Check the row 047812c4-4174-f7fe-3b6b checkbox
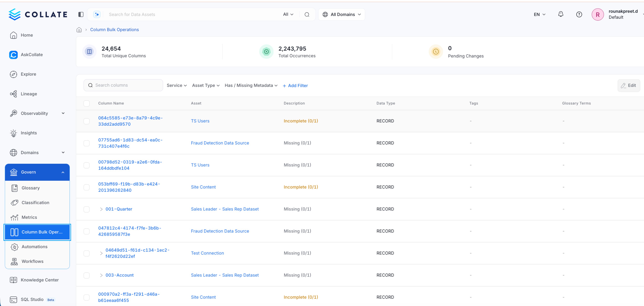The height and width of the screenshot is (306, 644). click(x=86, y=231)
